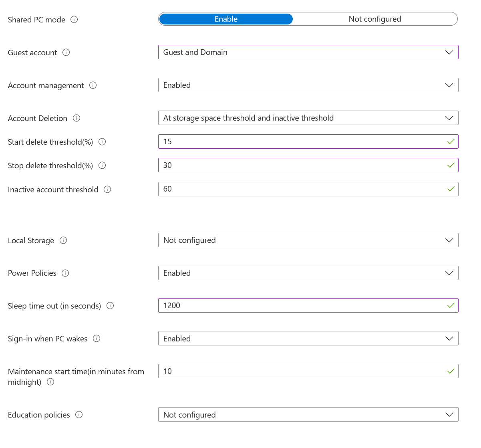This screenshot has width=481, height=448.
Task: Set Shared PC mode to Enable
Action: coord(226,19)
